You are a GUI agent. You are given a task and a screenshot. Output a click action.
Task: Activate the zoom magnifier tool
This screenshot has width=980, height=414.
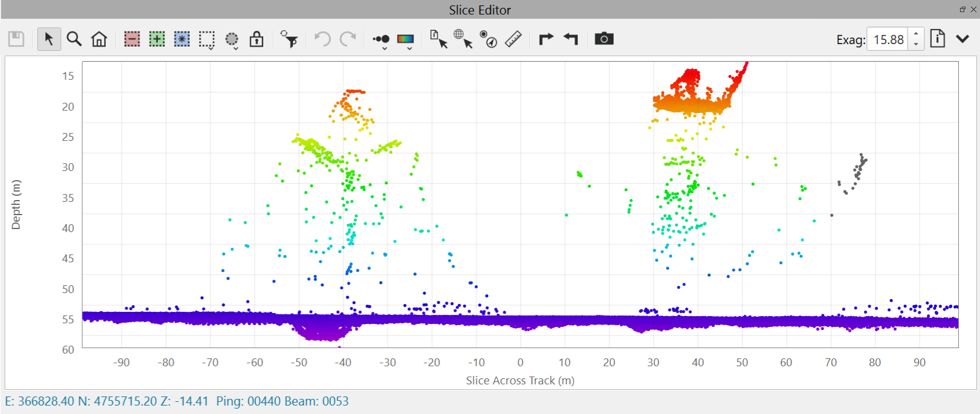(74, 39)
